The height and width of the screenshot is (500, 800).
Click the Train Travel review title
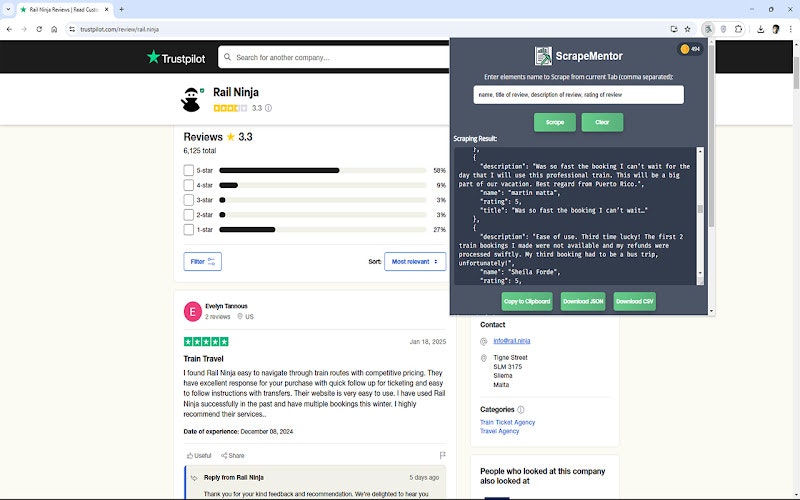pyautogui.click(x=204, y=359)
